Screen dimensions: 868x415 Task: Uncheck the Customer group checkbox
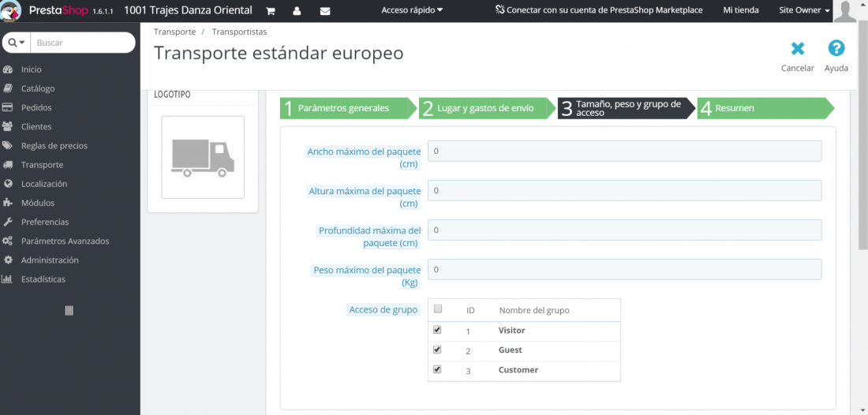pyautogui.click(x=437, y=369)
